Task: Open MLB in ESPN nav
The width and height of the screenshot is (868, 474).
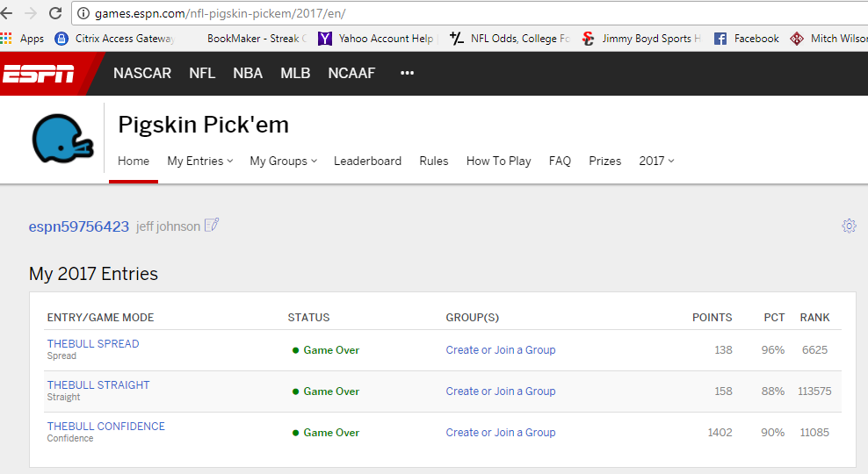Action: pyautogui.click(x=295, y=73)
